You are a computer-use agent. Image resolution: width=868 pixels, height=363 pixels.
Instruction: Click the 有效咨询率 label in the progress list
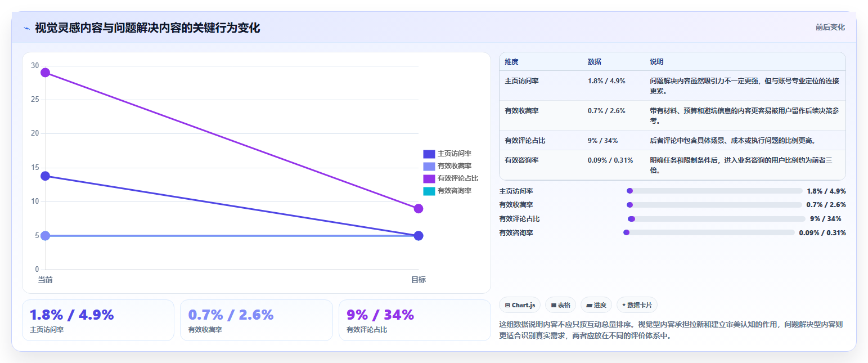click(516, 233)
